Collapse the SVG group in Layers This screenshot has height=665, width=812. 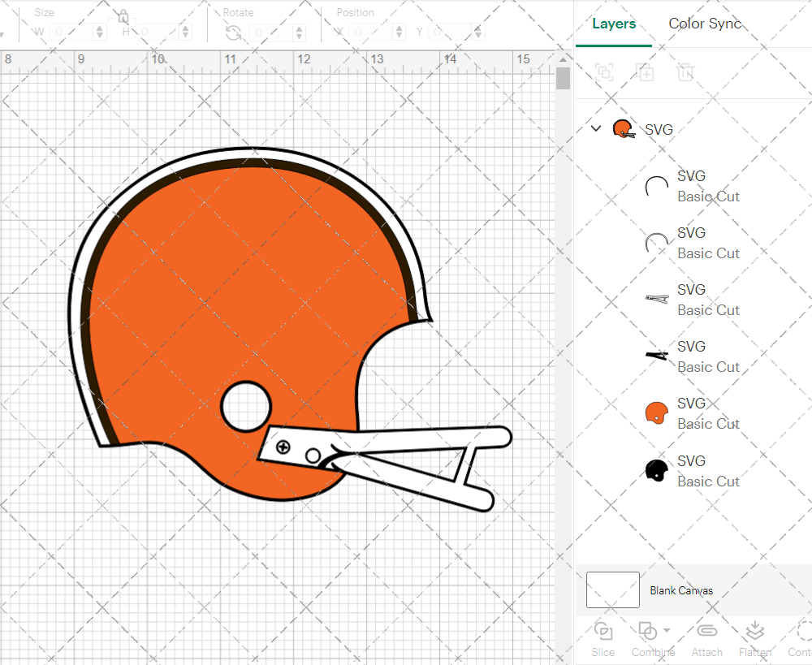pyautogui.click(x=596, y=128)
